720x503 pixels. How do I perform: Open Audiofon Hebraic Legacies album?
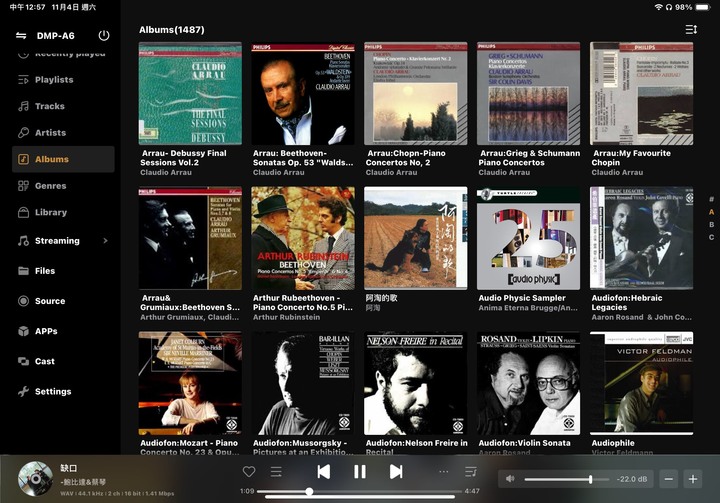[x=641, y=238]
